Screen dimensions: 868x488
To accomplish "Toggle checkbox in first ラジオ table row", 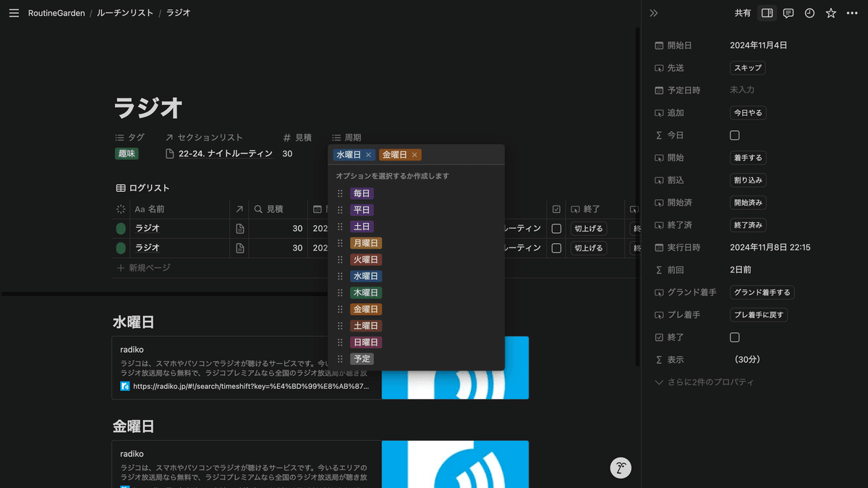I will click(556, 229).
